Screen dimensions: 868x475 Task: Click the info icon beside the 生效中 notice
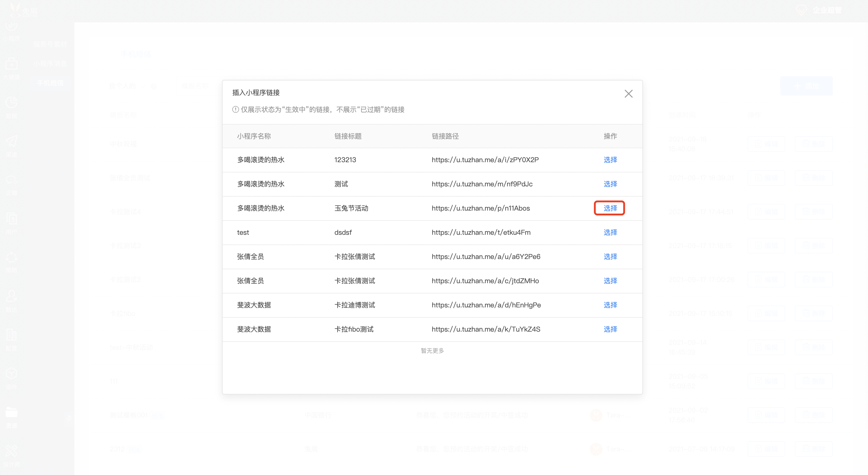point(236,110)
